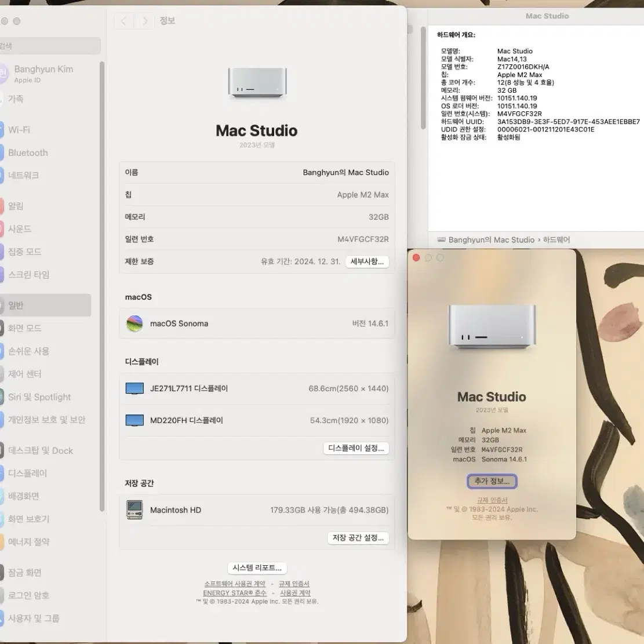
Task: Click the name value Banghyun의 Mac Studio
Action: coord(346,173)
